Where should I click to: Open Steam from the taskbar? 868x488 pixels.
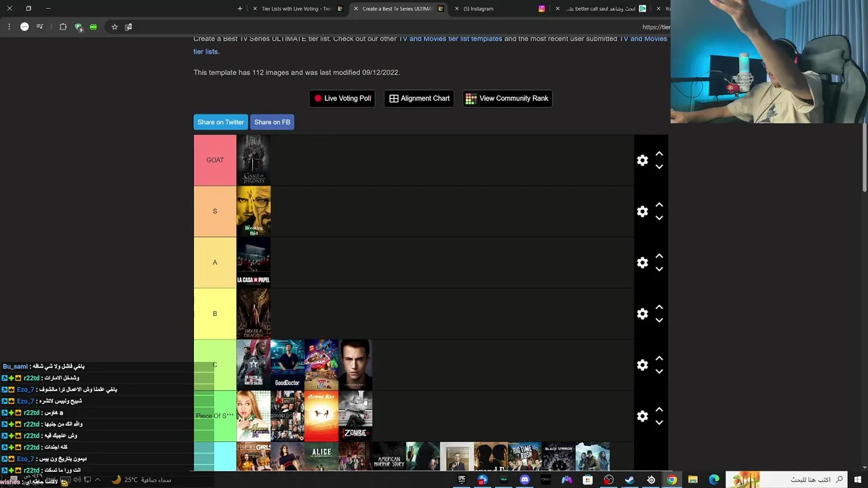[629, 480]
